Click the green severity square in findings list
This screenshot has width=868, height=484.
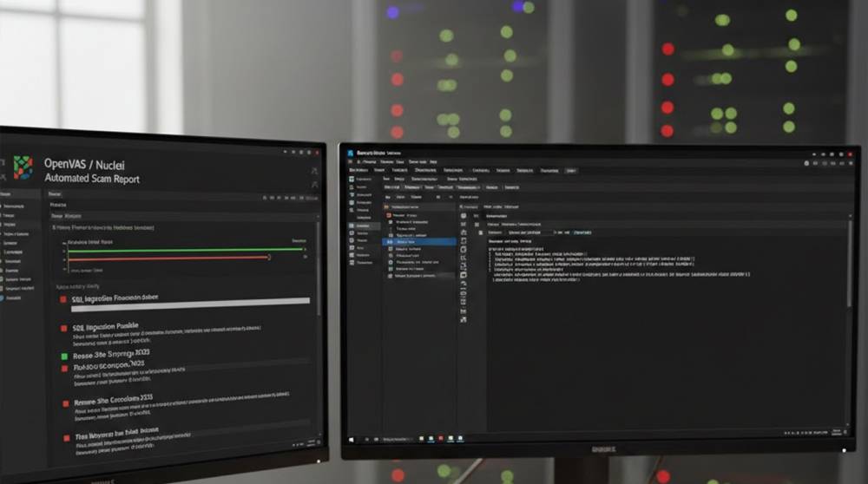64,356
